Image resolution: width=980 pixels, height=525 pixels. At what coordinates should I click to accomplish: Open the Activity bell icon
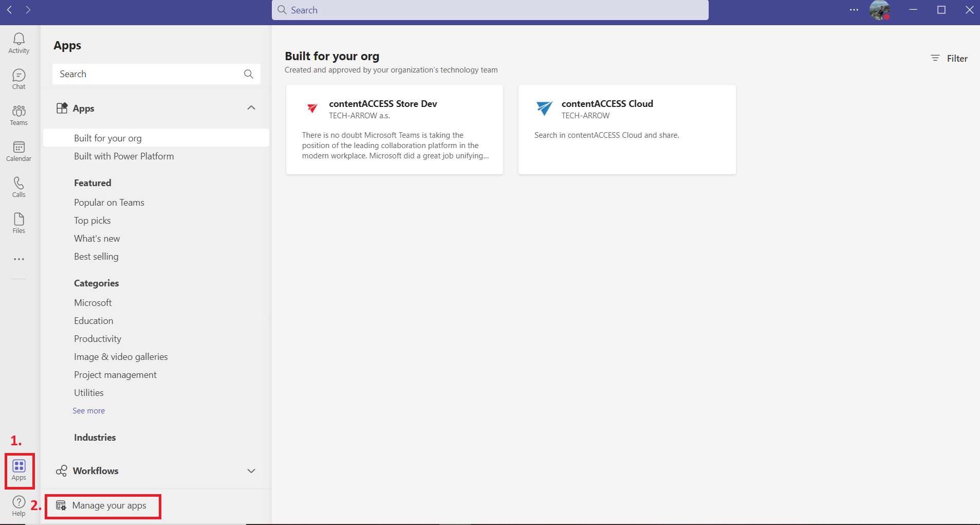pyautogui.click(x=19, y=43)
